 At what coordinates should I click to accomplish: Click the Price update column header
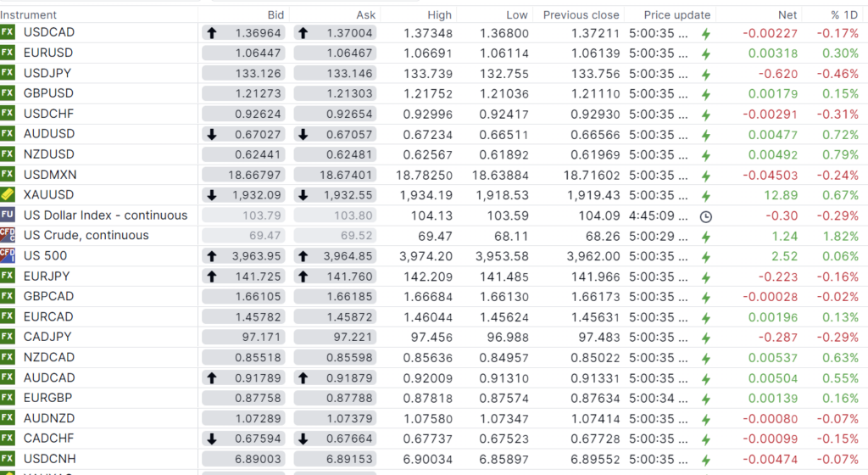pos(677,14)
